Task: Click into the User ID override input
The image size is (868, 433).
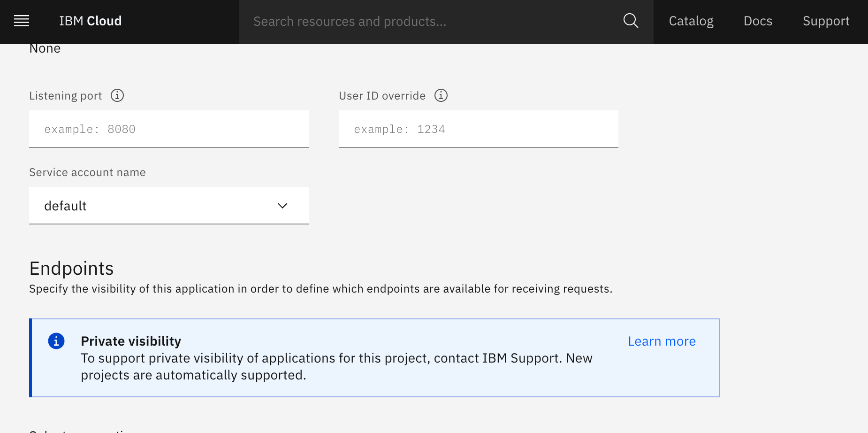Action: click(x=479, y=129)
